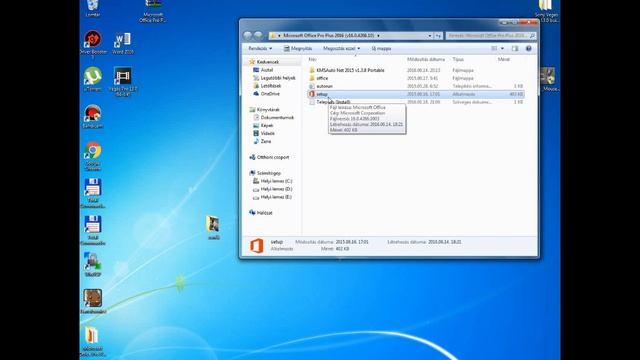
Task: Open the Word 2016 desktop shortcut
Action: tap(123, 43)
